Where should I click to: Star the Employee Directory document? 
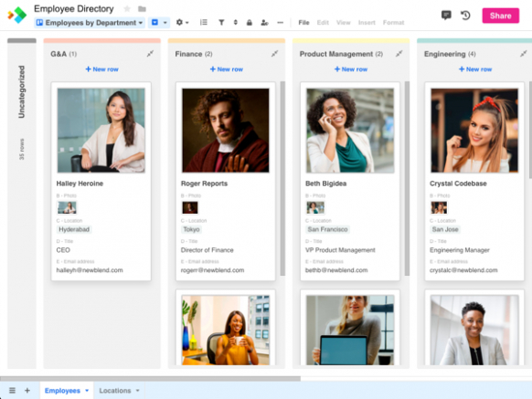tap(127, 9)
